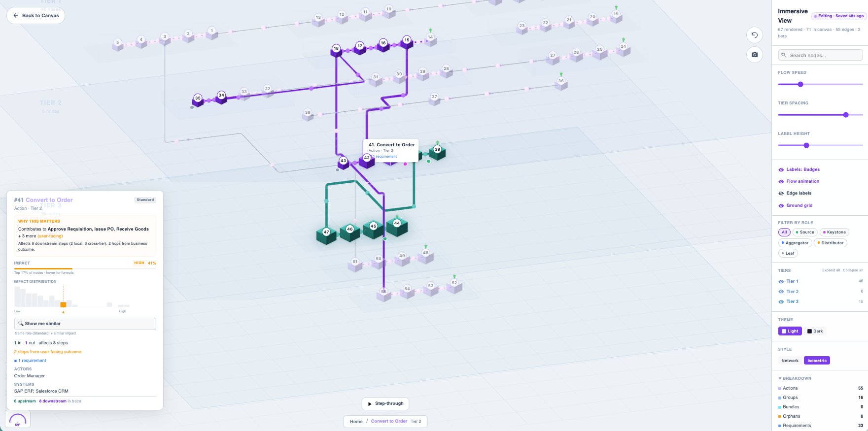The width and height of the screenshot is (868, 431).
Task: Switch style to Network
Action: click(x=790, y=361)
